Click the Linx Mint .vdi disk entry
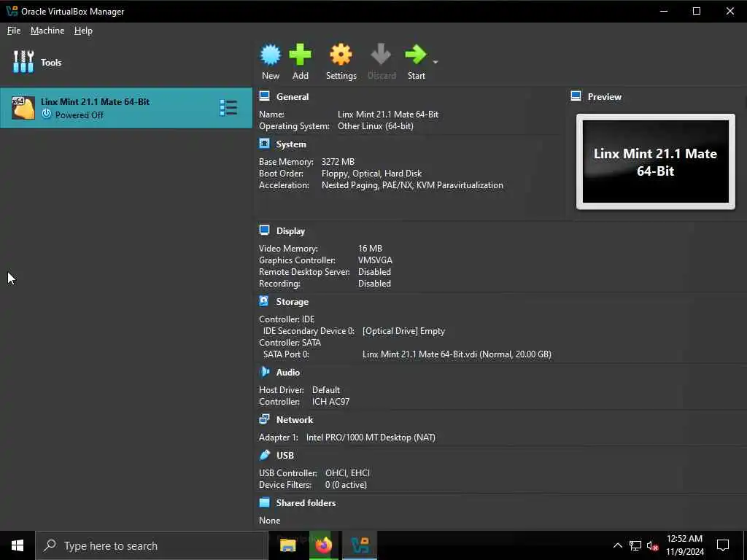The image size is (747, 560). 457,354
